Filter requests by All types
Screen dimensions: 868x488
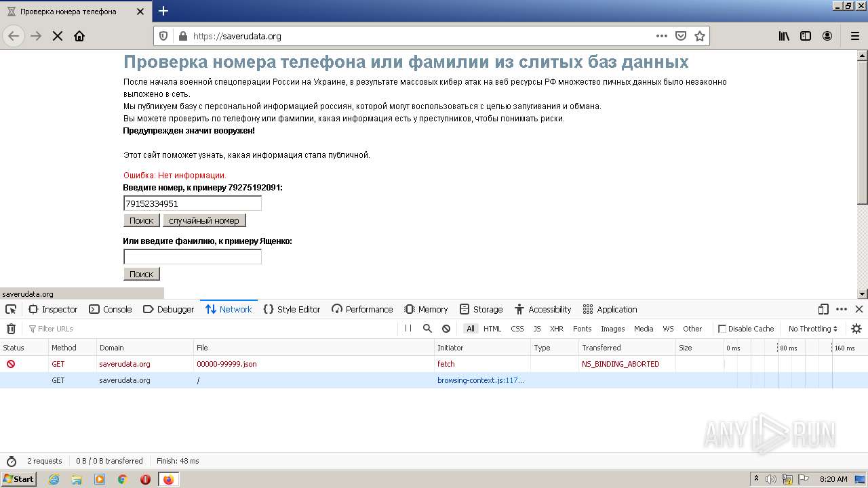pyautogui.click(x=471, y=329)
